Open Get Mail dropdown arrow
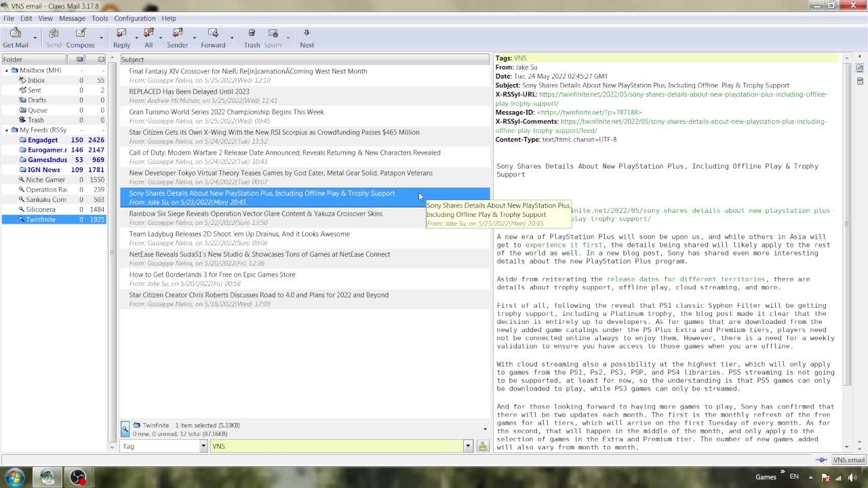This screenshot has width=868, height=488. (x=35, y=37)
